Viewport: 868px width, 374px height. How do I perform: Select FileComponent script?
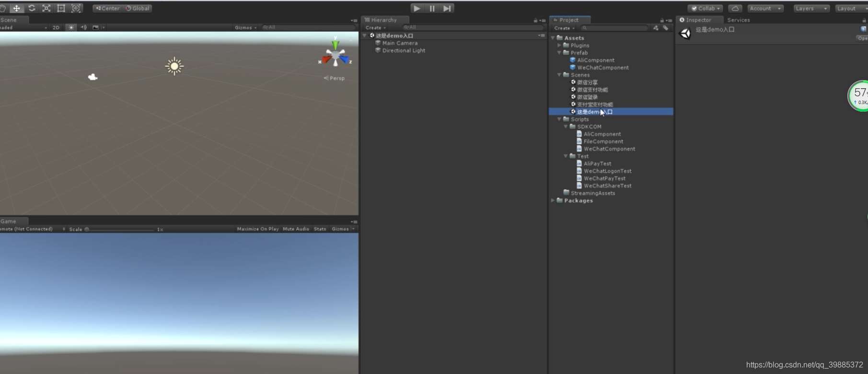603,141
